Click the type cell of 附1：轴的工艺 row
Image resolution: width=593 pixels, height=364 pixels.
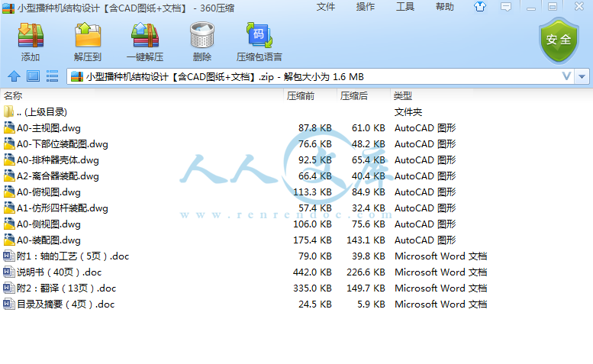pos(440,256)
